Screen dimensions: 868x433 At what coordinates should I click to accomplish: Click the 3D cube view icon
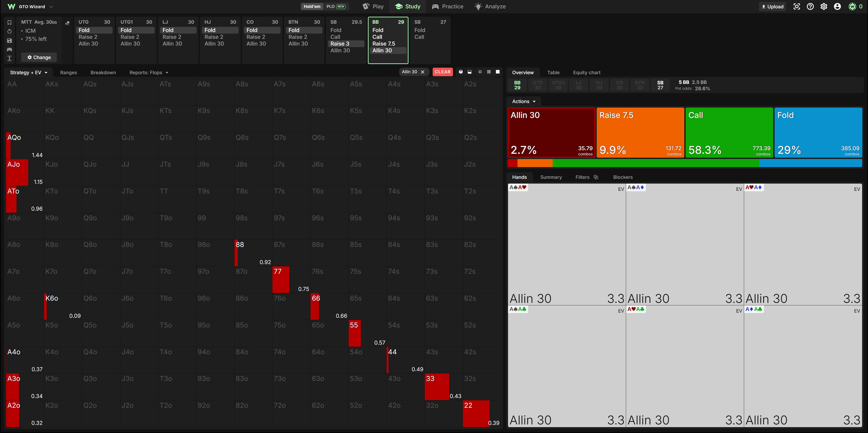461,72
